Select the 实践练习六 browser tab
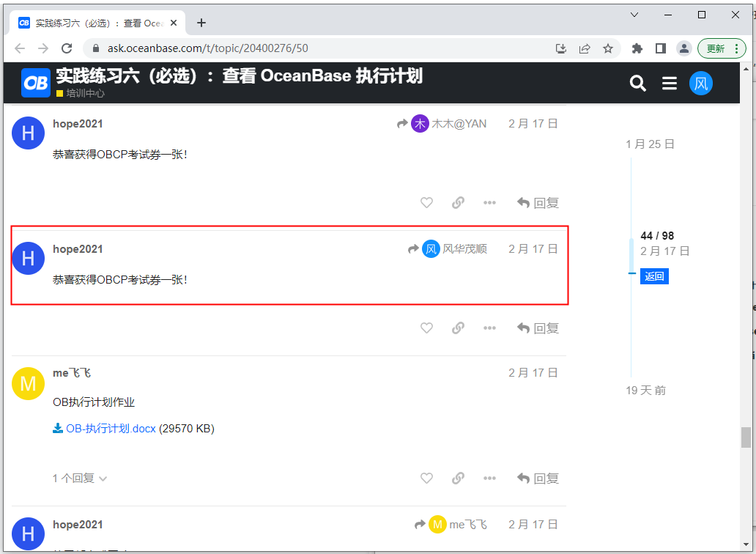756x554 pixels. (97, 23)
